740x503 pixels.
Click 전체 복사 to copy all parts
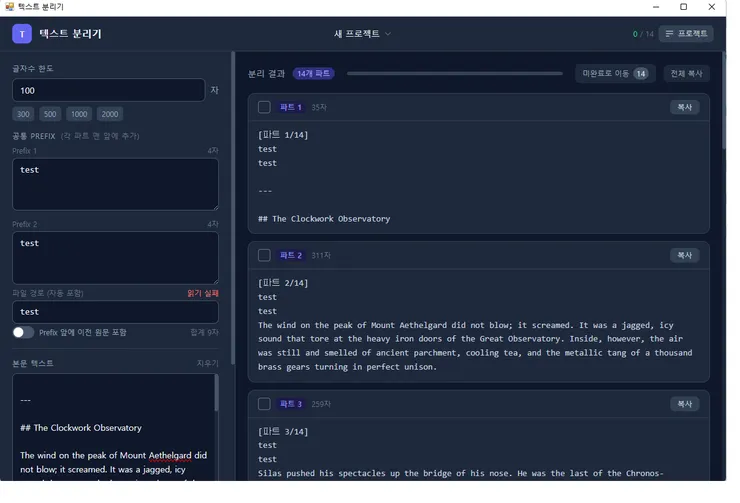pyautogui.click(x=686, y=74)
